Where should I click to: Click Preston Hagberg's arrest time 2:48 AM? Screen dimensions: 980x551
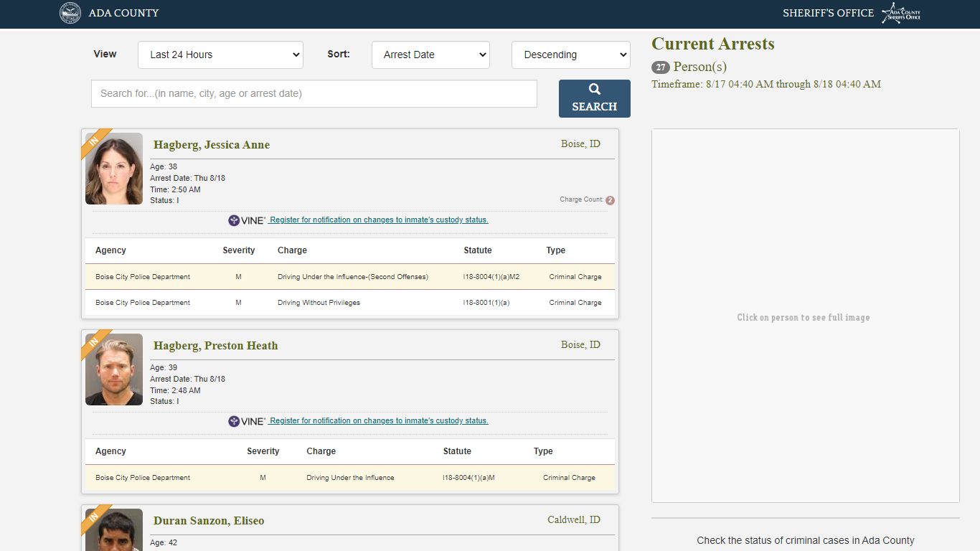pos(175,391)
